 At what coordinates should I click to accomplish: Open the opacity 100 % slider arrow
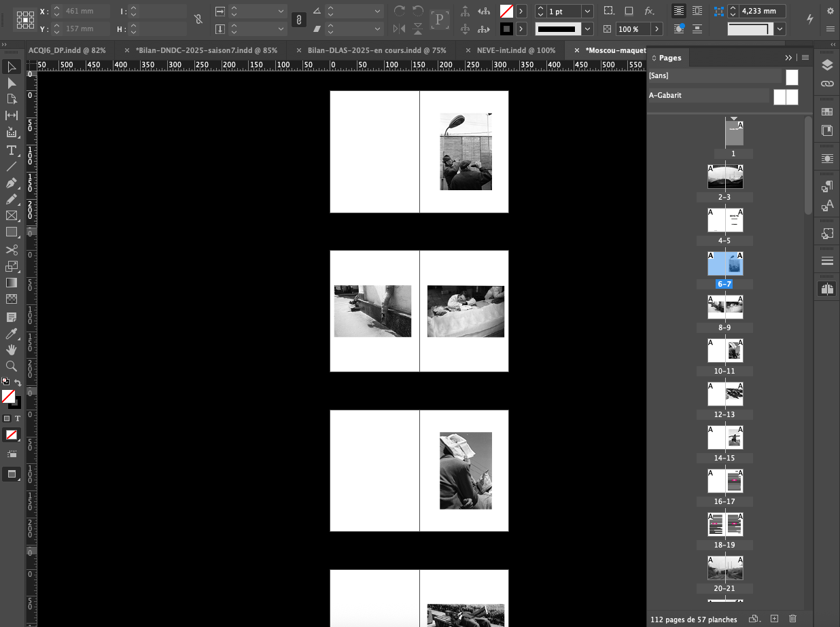coord(657,29)
